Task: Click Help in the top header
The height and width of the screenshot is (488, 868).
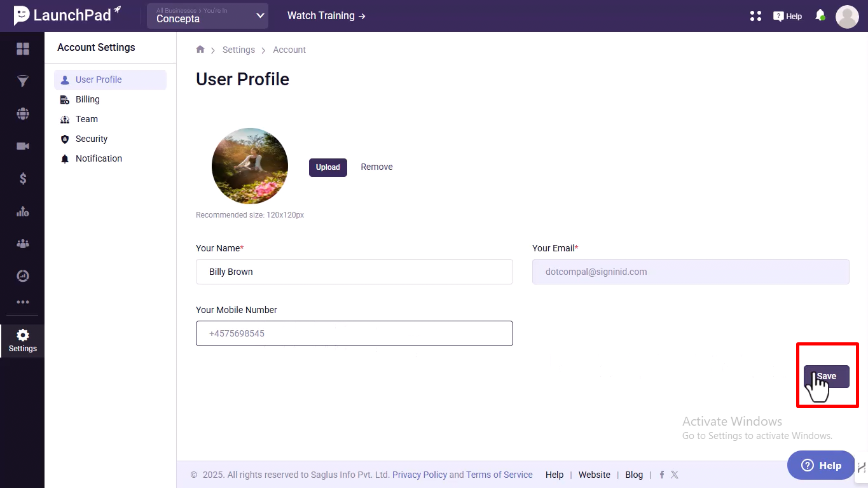Action: [787, 17]
